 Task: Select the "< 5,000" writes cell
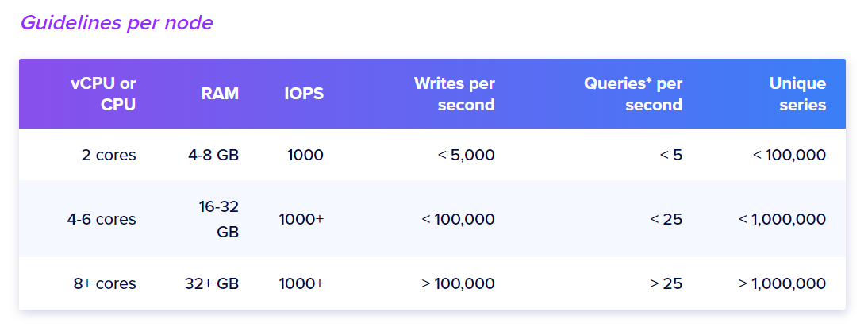click(466, 155)
